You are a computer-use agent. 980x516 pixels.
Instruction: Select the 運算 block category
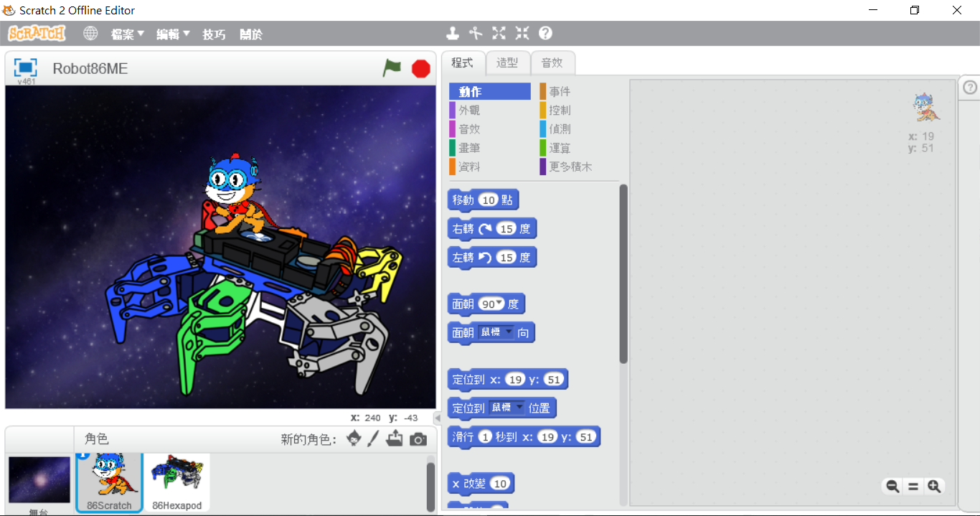pyautogui.click(x=578, y=147)
